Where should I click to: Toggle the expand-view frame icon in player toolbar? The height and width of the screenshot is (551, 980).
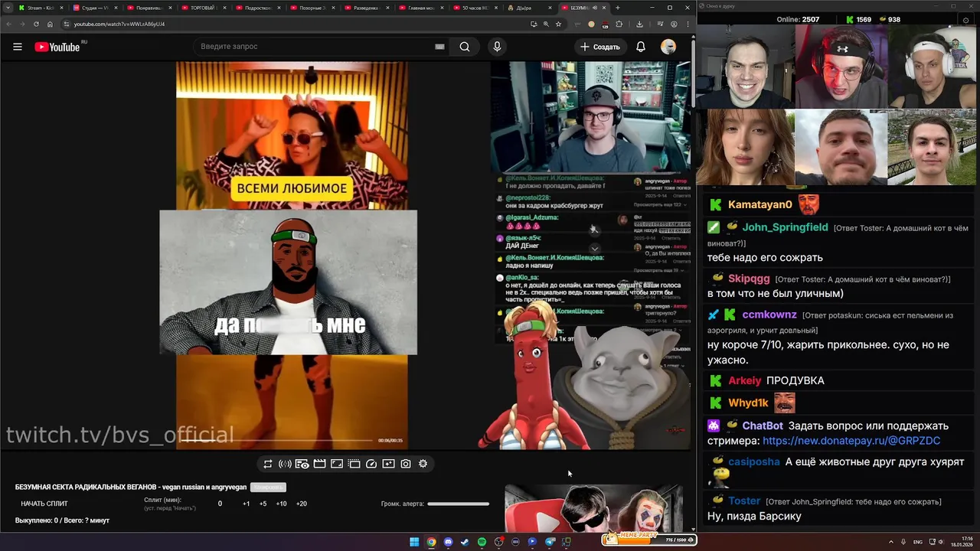pyautogui.click(x=337, y=464)
